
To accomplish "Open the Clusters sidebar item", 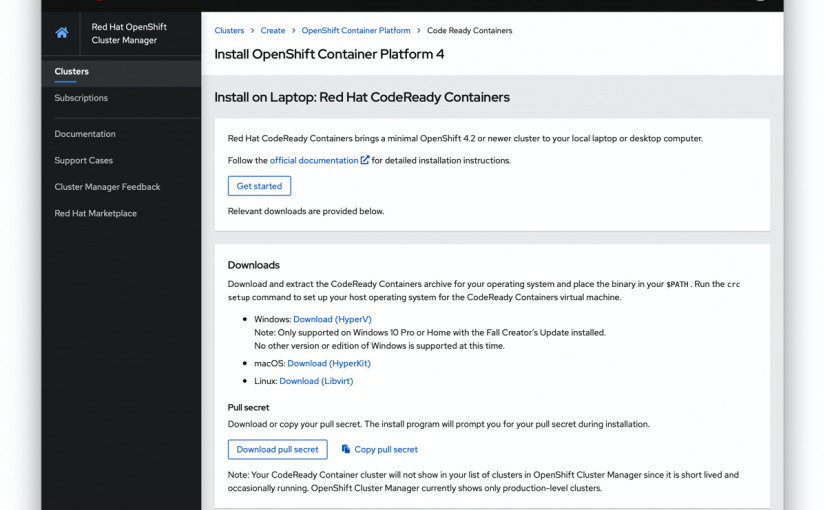I will (x=72, y=72).
